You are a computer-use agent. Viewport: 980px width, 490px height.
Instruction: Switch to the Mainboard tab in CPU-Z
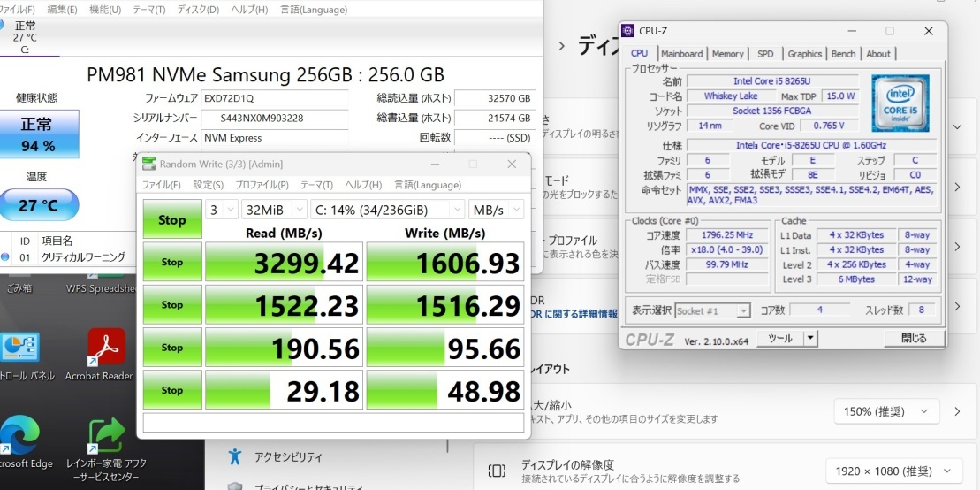click(681, 54)
